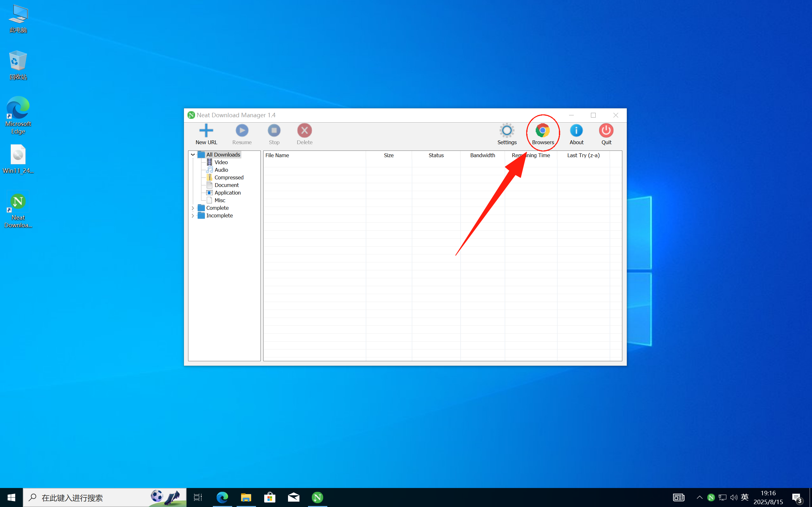
Task: Click the Resume play icon
Action: click(x=242, y=131)
